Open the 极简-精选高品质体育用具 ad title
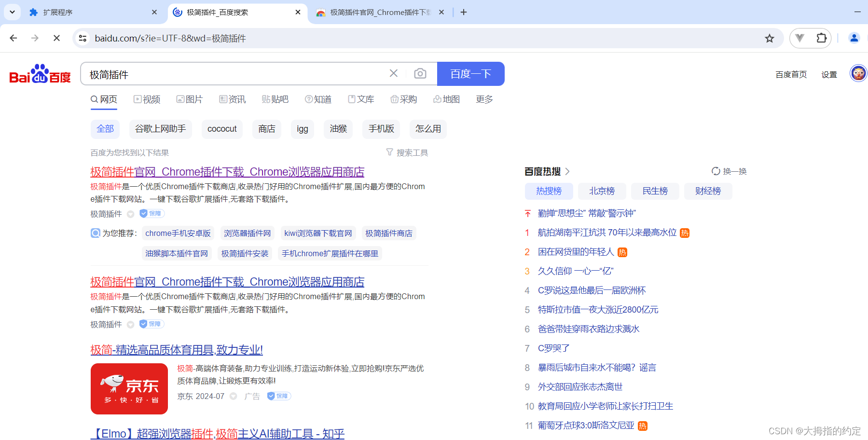Viewport: 868px width, 440px height. tap(177, 350)
